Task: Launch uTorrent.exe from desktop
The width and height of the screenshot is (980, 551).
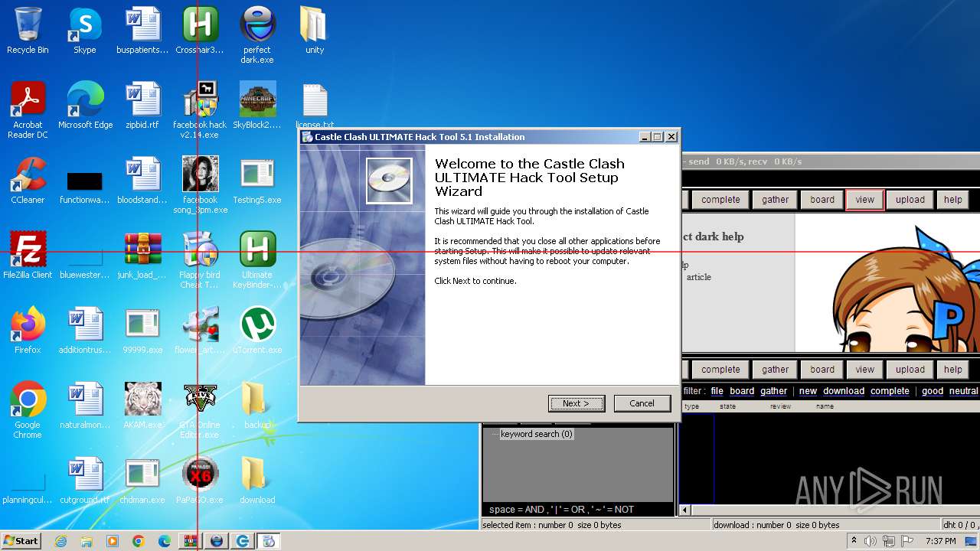Action: pos(257,331)
